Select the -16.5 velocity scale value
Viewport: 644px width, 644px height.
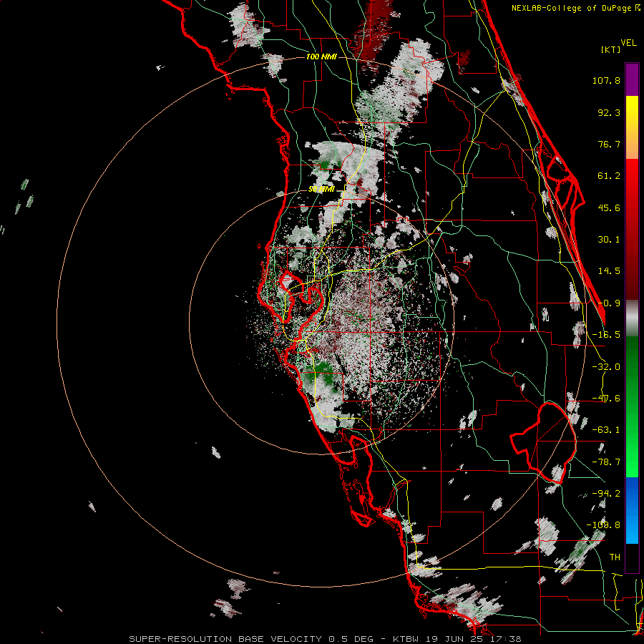point(606,335)
